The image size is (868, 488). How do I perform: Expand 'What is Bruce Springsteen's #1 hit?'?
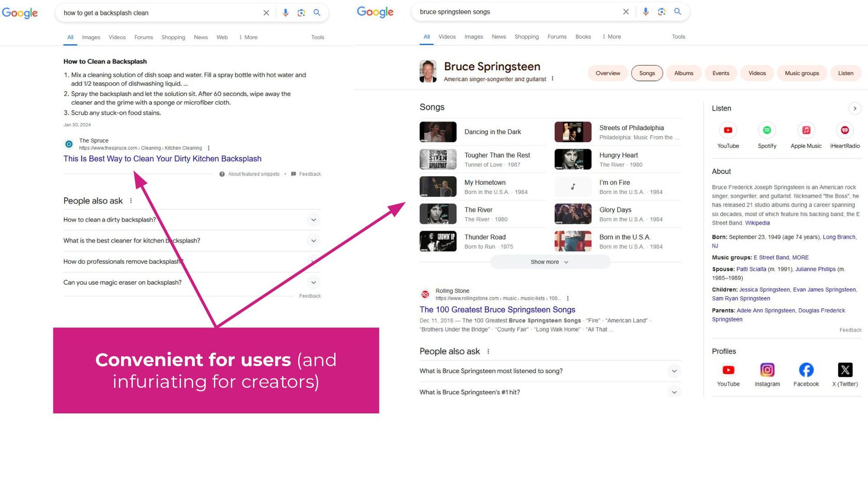click(x=550, y=392)
